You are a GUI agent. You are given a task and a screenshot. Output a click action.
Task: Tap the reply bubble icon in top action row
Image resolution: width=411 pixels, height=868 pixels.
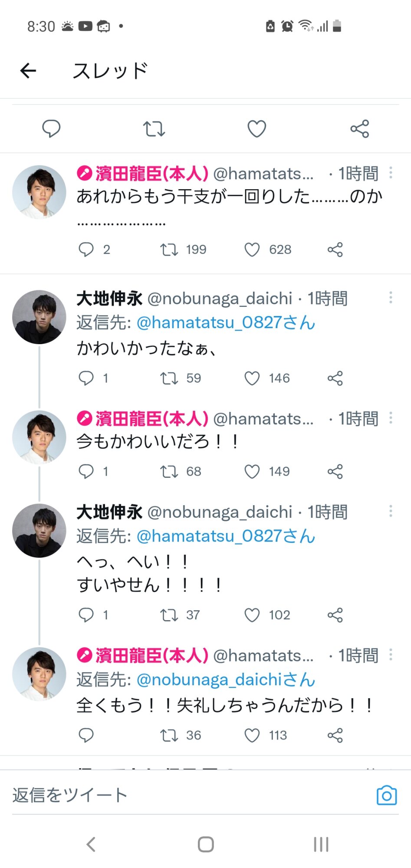pos(51,128)
